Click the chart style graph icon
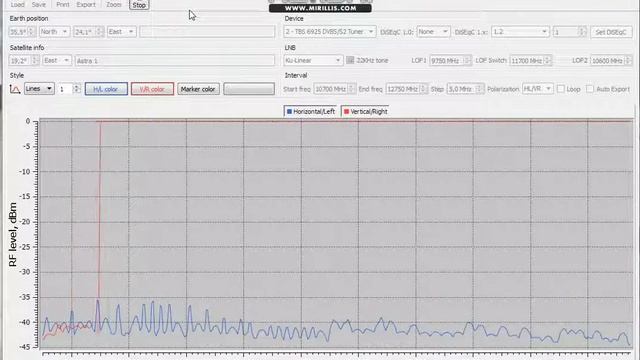The height and width of the screenshot is (360, 640). (15, 89)
